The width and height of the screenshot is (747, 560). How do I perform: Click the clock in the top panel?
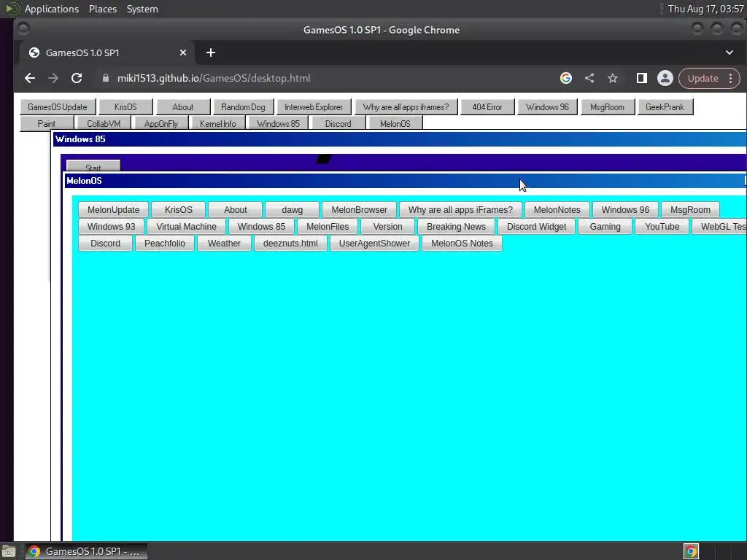[x=705, y=9]
